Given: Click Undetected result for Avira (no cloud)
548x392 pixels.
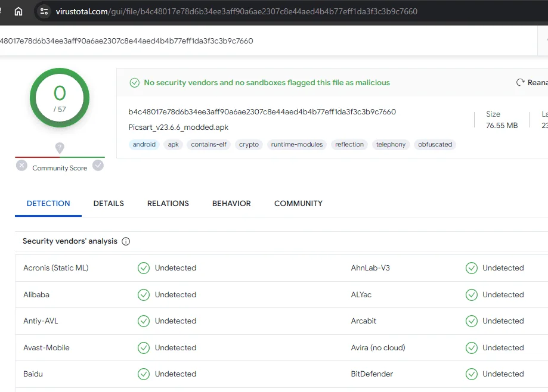Looking at the screenshot, I should [x=503, y=348].
